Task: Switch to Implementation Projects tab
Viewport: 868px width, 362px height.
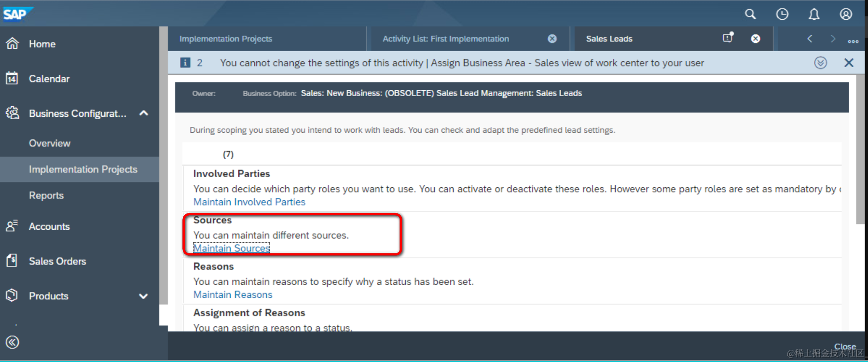Action: [x=226, y=39]
